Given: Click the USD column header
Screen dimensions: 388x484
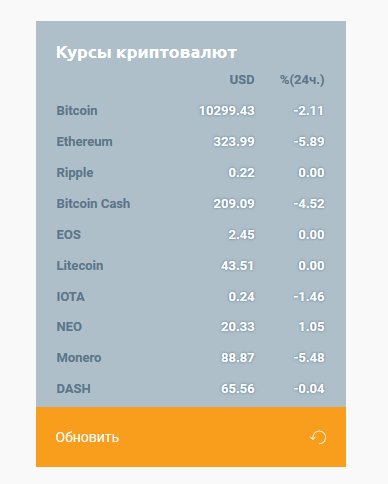Looking at the screenshot, I should pos(242,80).
